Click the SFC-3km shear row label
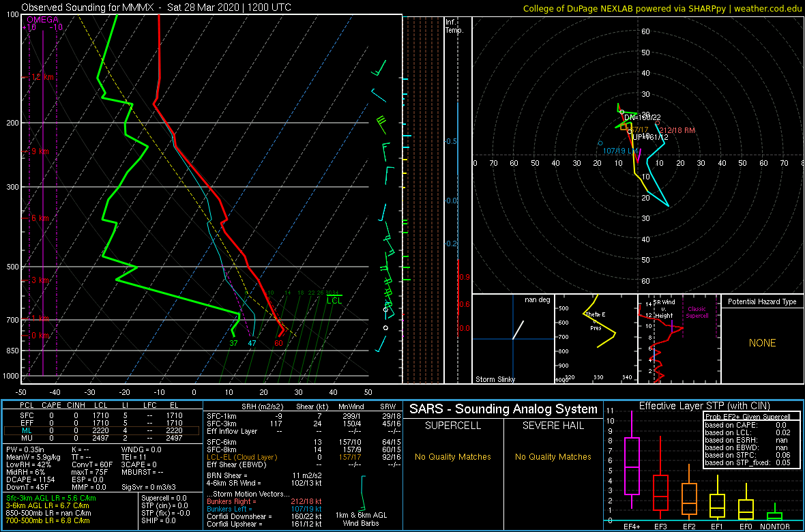 pyautogui.click(x=222, y=424)
